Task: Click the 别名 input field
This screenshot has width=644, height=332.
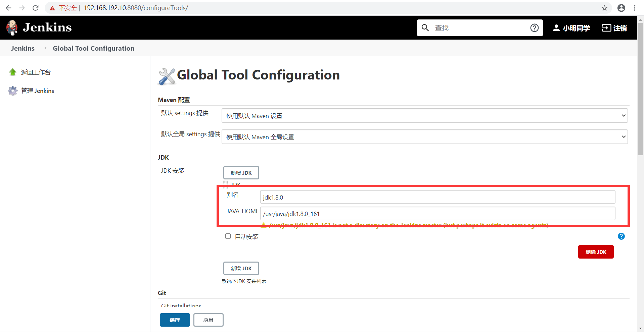Action: (438, 197)
